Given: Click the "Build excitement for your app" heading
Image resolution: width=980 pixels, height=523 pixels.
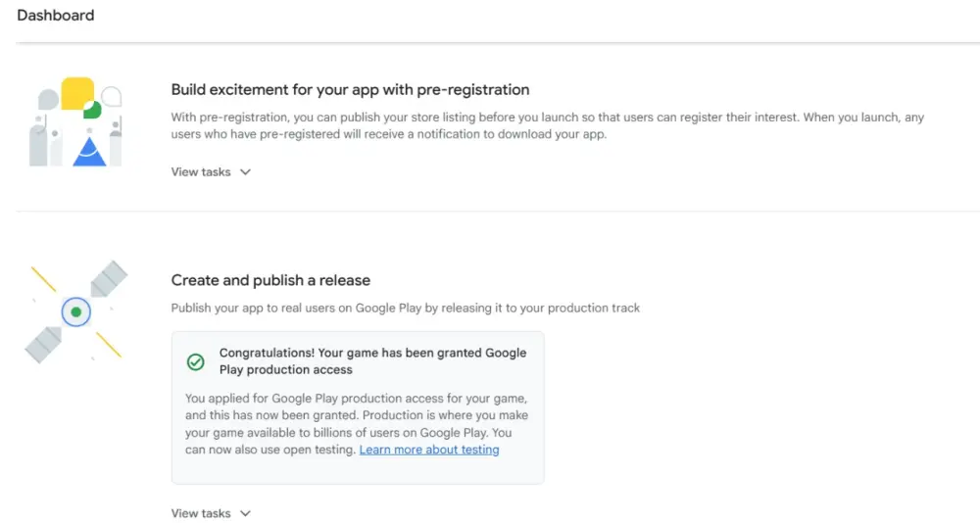Looking at the screenshot, I should click(350, 89).
